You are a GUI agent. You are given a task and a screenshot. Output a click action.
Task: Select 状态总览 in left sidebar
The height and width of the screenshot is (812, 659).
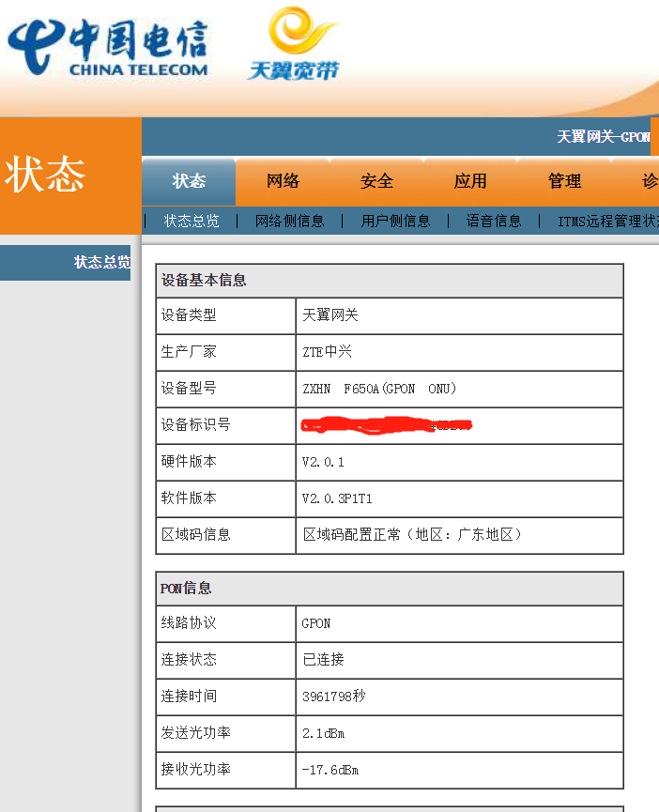(65, 263)
